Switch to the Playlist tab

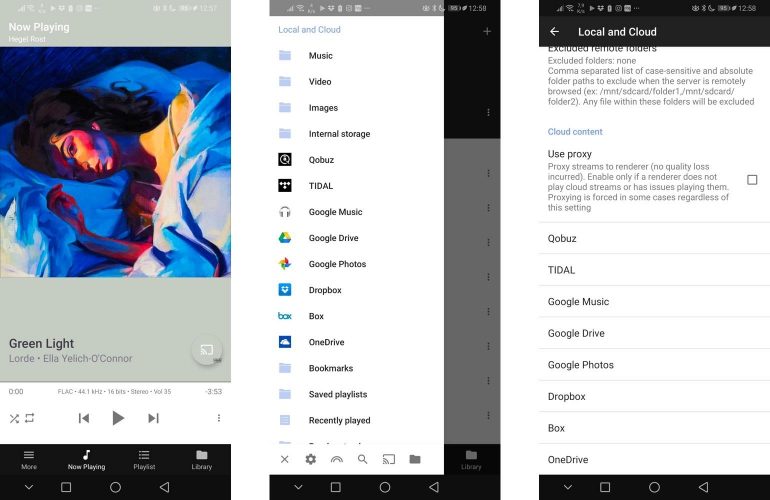click(x=144, y=459)
